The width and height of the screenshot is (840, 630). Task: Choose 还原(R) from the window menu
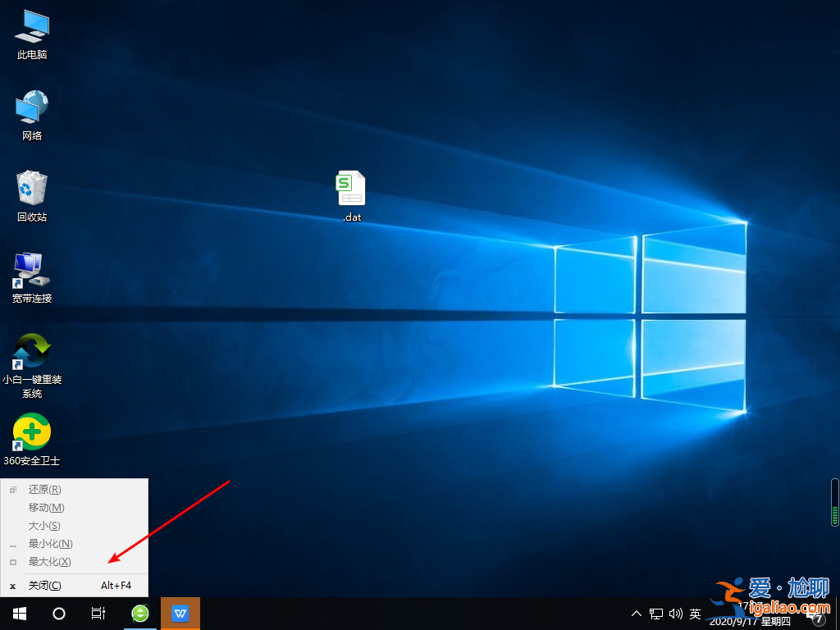[45, 489]
